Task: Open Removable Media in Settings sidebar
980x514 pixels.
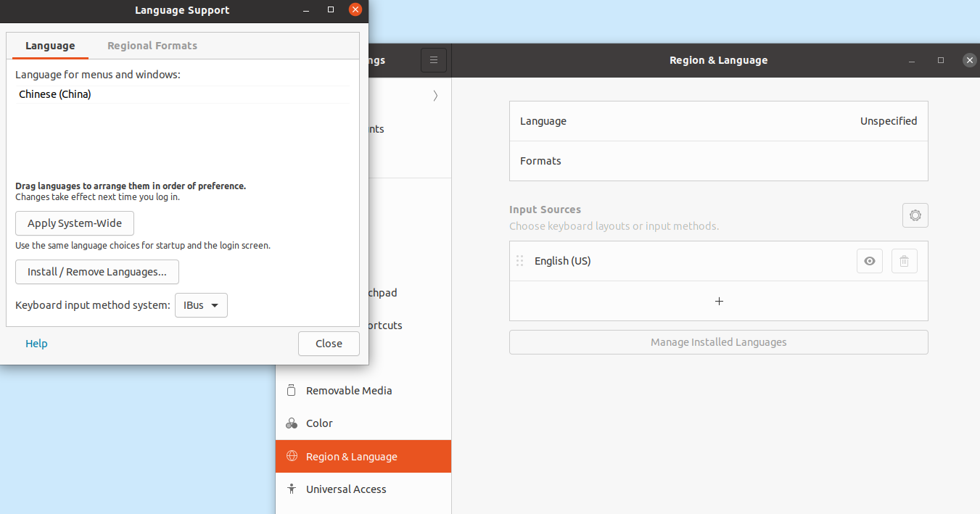Action: pyautogui.click(x=363, y=391)
